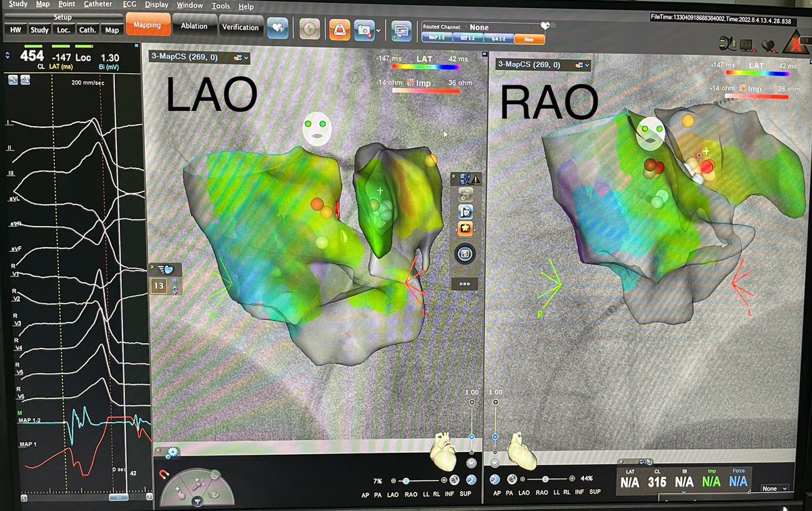Screen dimensions: 812x511
Task: Click the Loc. setup button
Action: click(64, 30)
